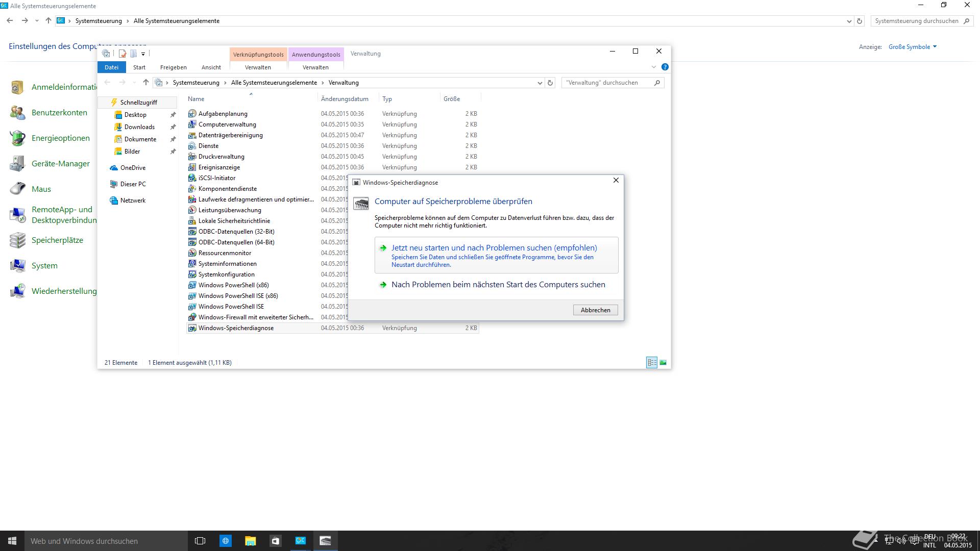Screen dimensions: 980x551
Task: Open Task View on the taskbar
Action: click(x=200, y=541)
